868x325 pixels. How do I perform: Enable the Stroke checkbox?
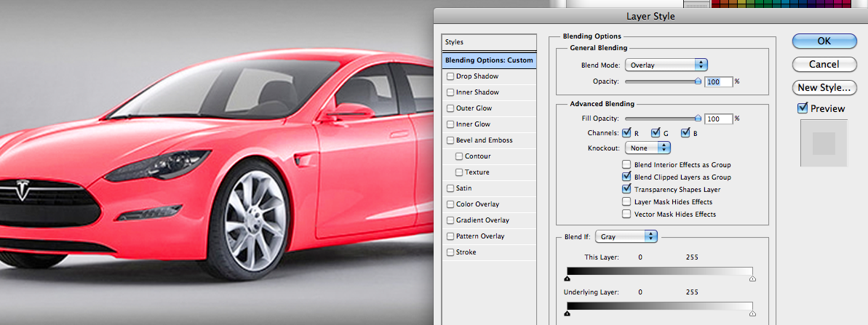click(x=450, y=252)
